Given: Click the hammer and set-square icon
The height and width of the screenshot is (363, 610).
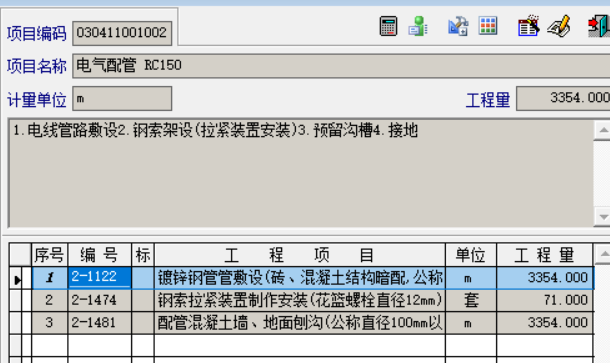Looking at the screenshot, I should coord(458,26).
